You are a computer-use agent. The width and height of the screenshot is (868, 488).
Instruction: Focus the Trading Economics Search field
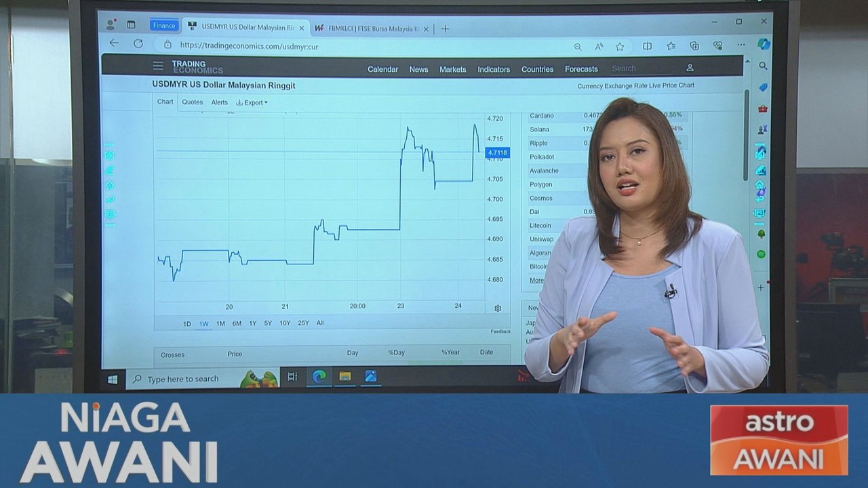[641, 68]
